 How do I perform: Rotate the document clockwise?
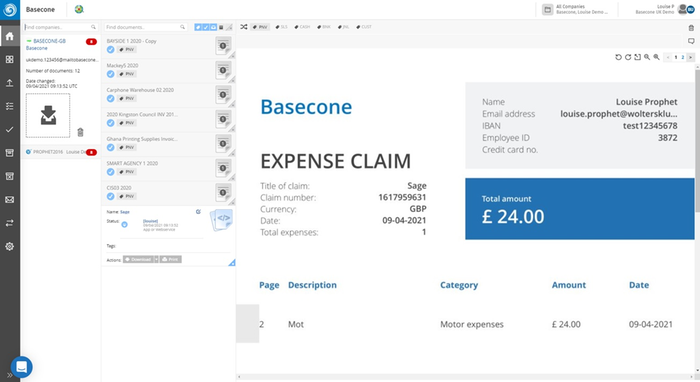628,57
